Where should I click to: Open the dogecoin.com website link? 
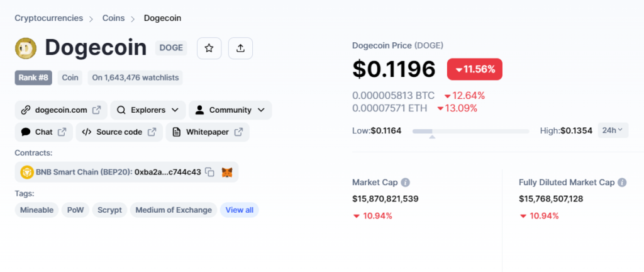pos(61,110)
